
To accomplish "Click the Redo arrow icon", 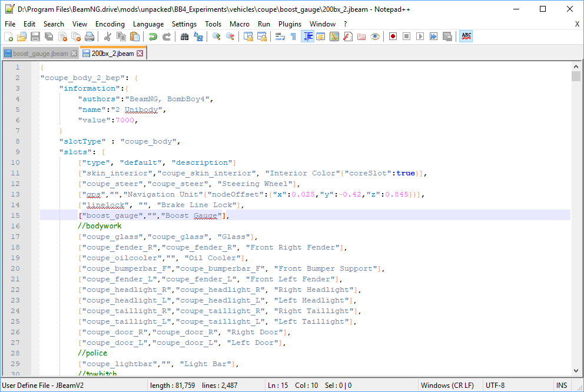I will pyautogui.click(x=167, y=36).
